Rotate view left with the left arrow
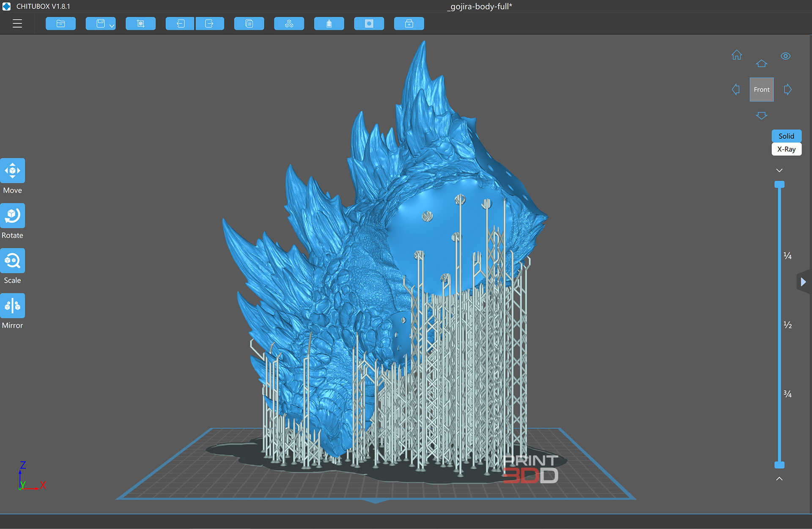Image resolution: width=812 pixels, height=529 pixels. [736, 89]
